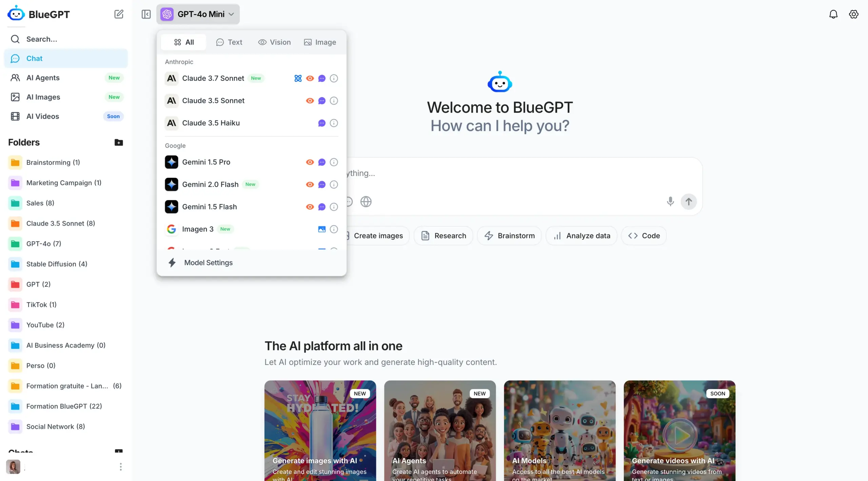Toggle web search with the globe icon
Image resolution: width=868 pixels, height=481 pixels.
click(x=366, y=202)
